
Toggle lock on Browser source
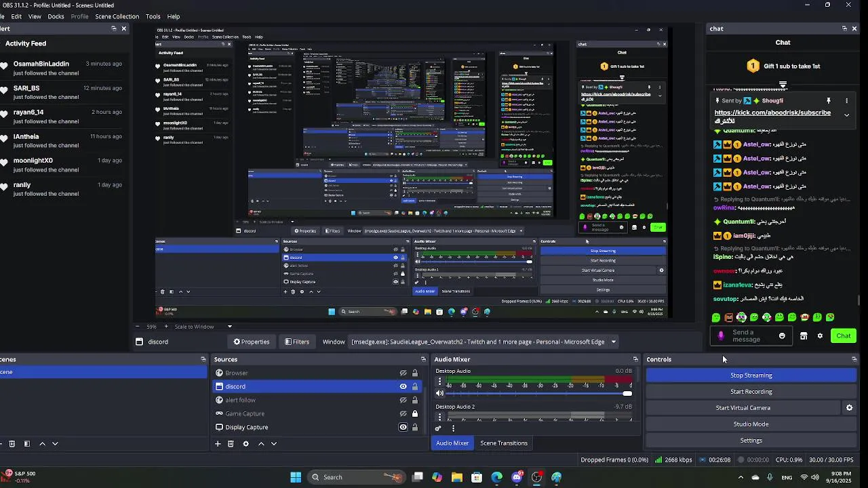point(414,373)
